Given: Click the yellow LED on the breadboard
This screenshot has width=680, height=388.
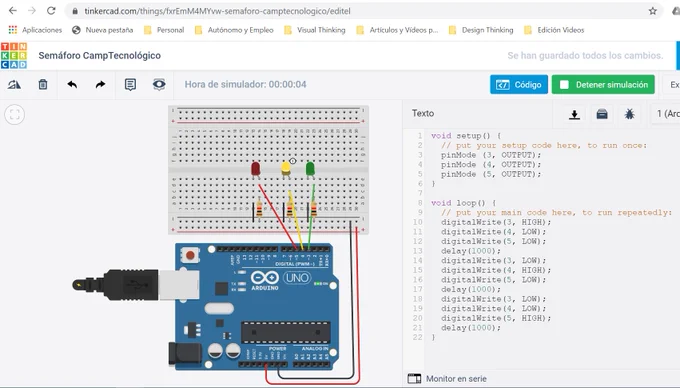Looking at the screenshot, I should pos(285,169).
